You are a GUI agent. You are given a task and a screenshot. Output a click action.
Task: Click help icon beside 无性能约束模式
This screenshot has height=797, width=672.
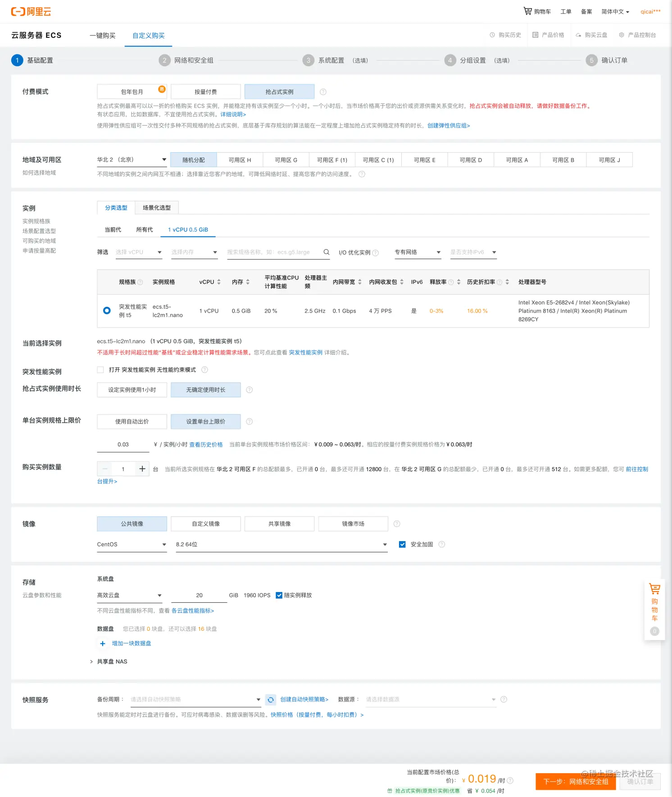204,370
